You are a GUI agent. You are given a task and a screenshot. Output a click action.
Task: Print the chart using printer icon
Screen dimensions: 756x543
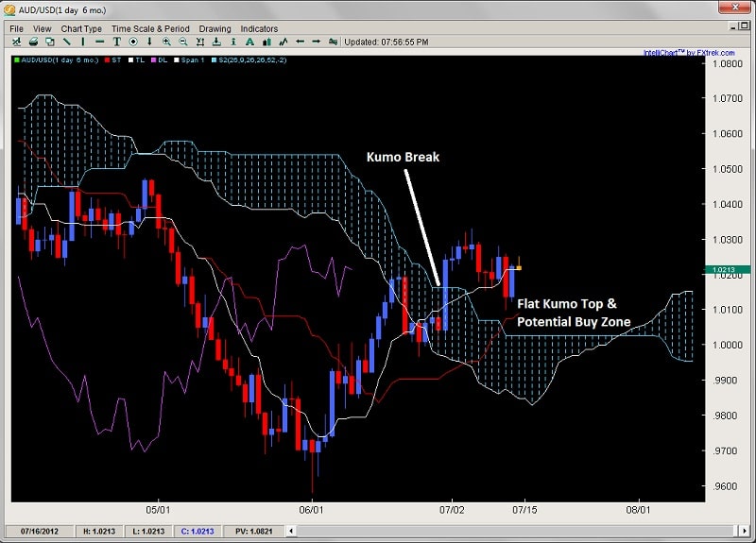click(x=33, y=42)
